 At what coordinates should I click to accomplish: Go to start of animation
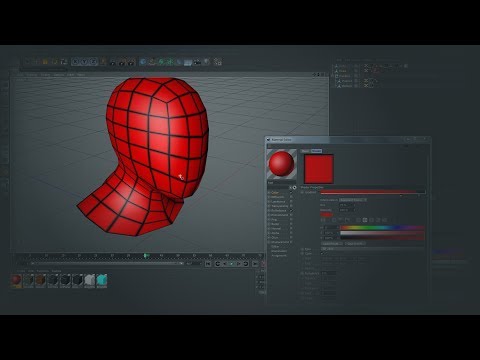point(208,264)
